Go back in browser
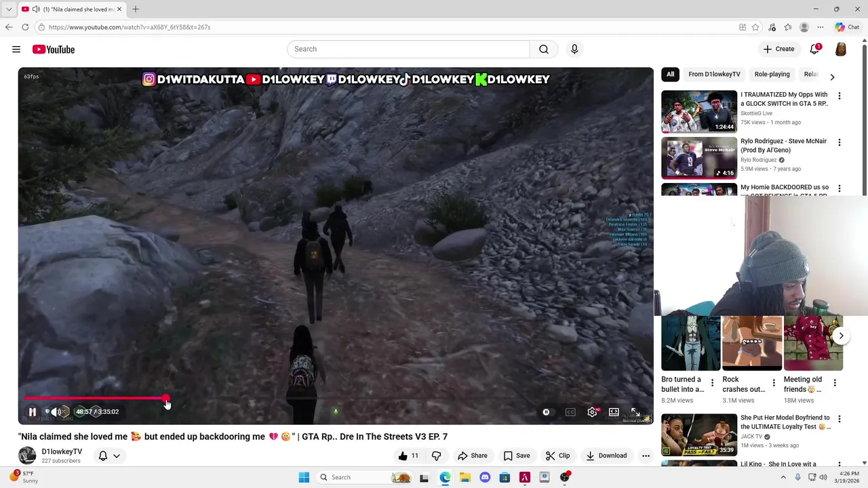 9,27
